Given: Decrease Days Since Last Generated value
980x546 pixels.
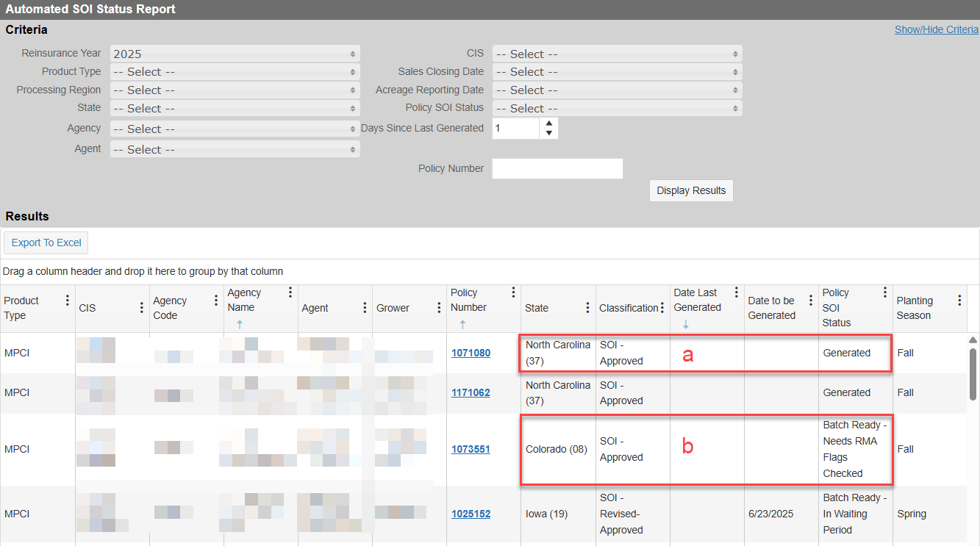Looking at the screenshot, I should click(548, 134).
